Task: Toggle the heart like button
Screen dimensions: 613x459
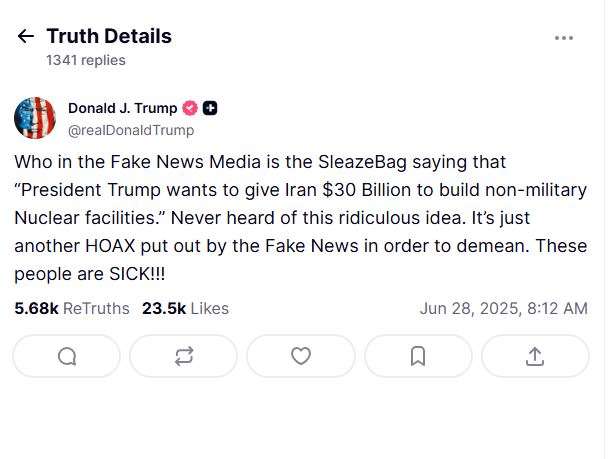Action: pyautogui.click(x=301, y=356)
